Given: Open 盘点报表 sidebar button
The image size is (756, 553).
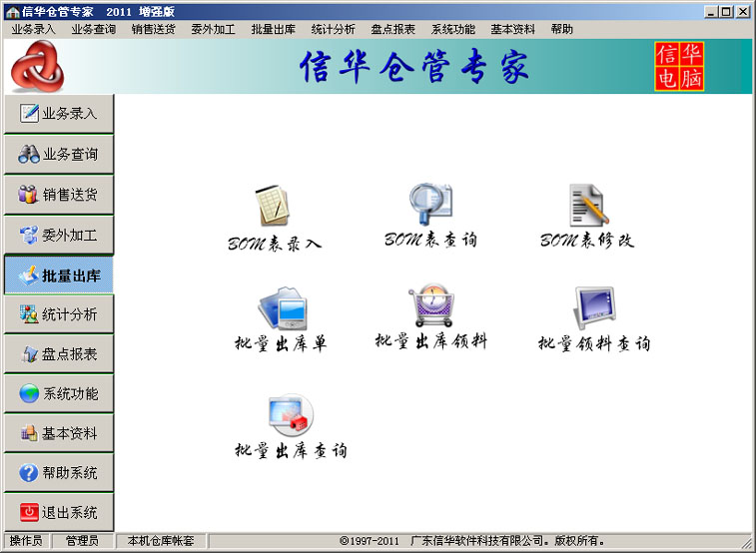Looking at the screenshot, I should point(59,354).
